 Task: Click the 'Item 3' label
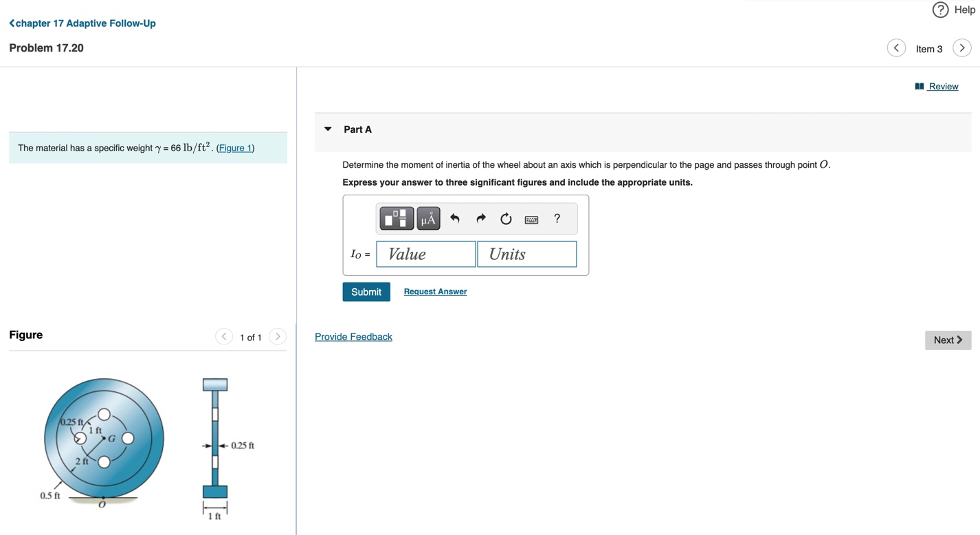(x=929, y=49)
